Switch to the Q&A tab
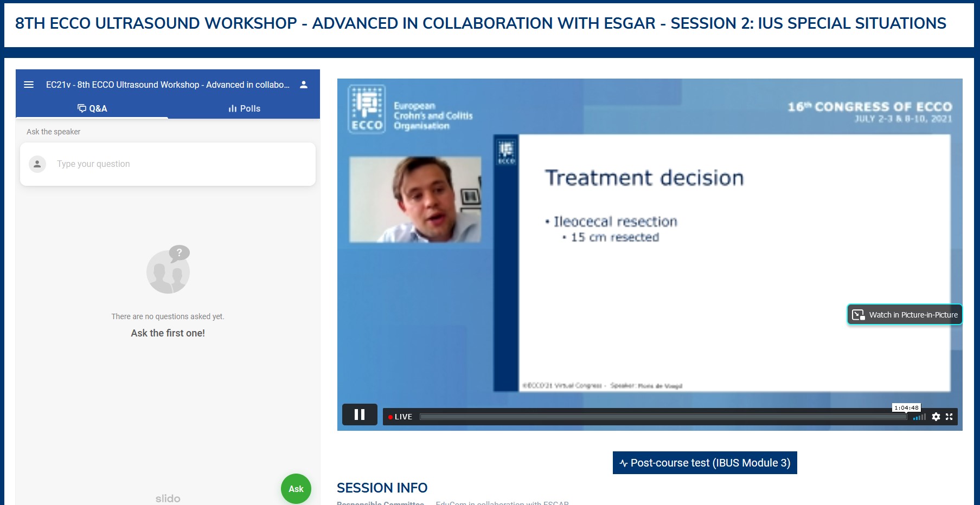The width and height of the screenshot is (980, 505). pyautogui.click(x=92, y=108)
